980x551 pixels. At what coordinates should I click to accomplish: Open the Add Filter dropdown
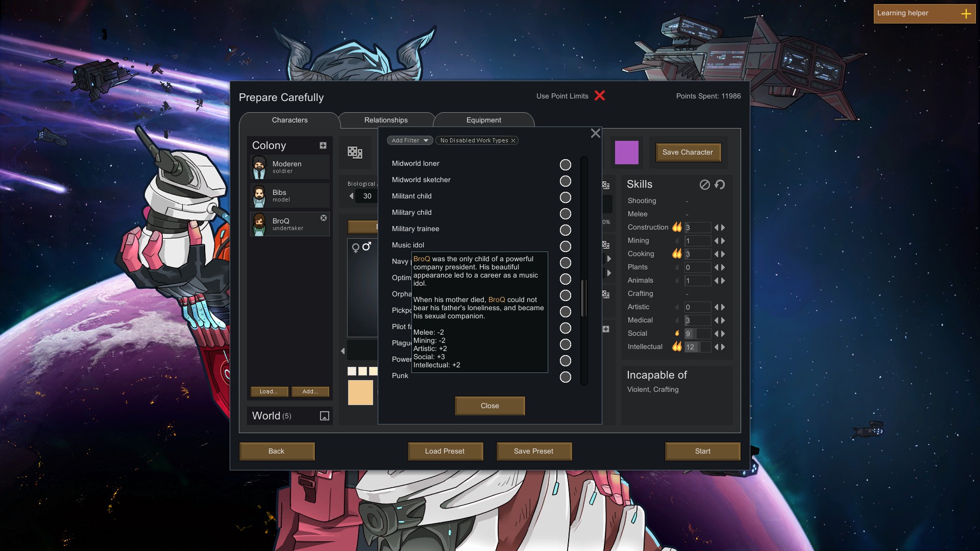point(410,140)
